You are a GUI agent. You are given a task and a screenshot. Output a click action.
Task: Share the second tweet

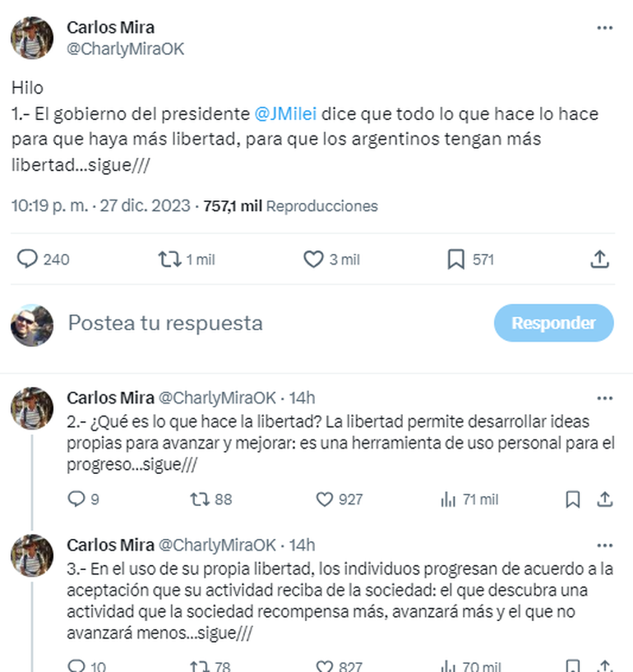click(x=604, y=499)
